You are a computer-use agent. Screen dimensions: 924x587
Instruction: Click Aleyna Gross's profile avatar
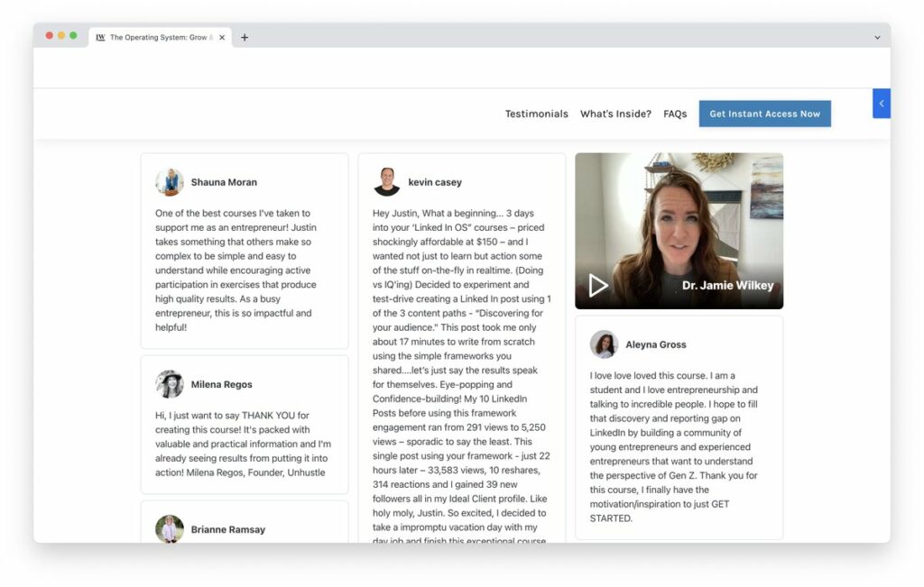[604, 344]
